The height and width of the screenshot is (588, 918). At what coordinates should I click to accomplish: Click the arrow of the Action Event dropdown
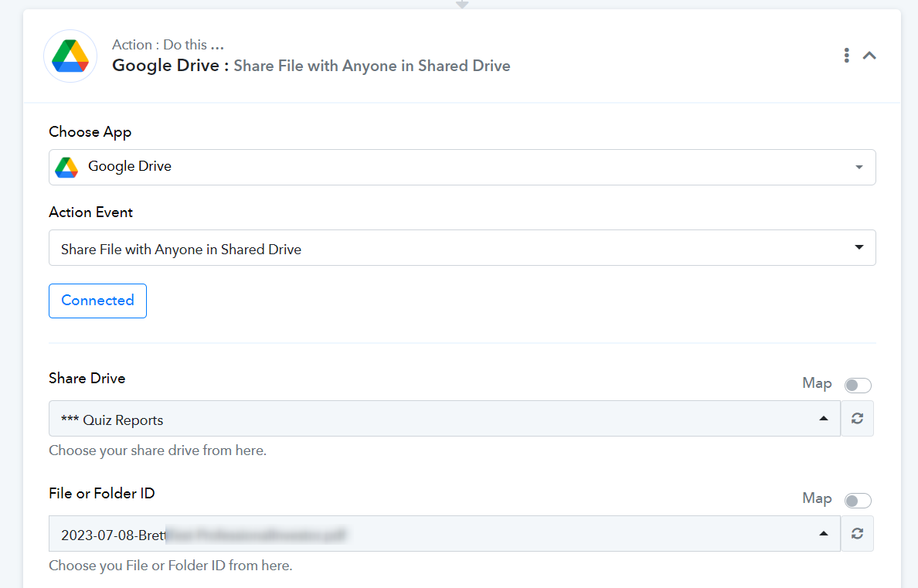point(858,247)
